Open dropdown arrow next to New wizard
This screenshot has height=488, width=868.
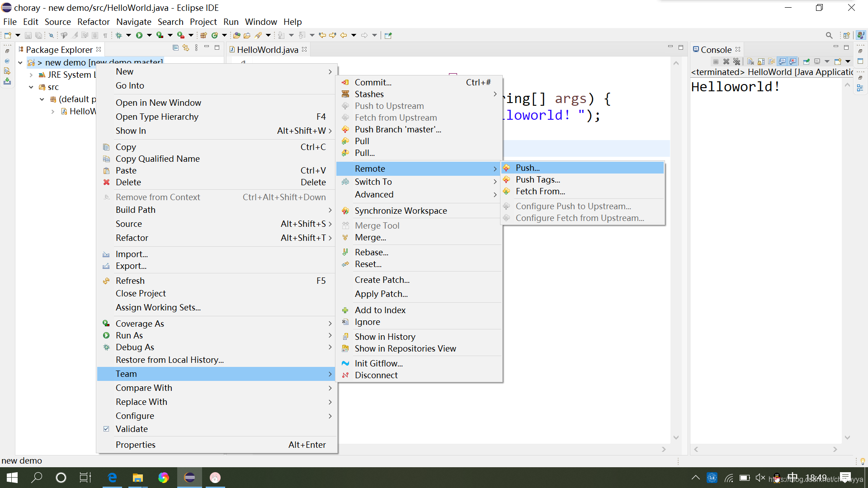pos(18,35)
